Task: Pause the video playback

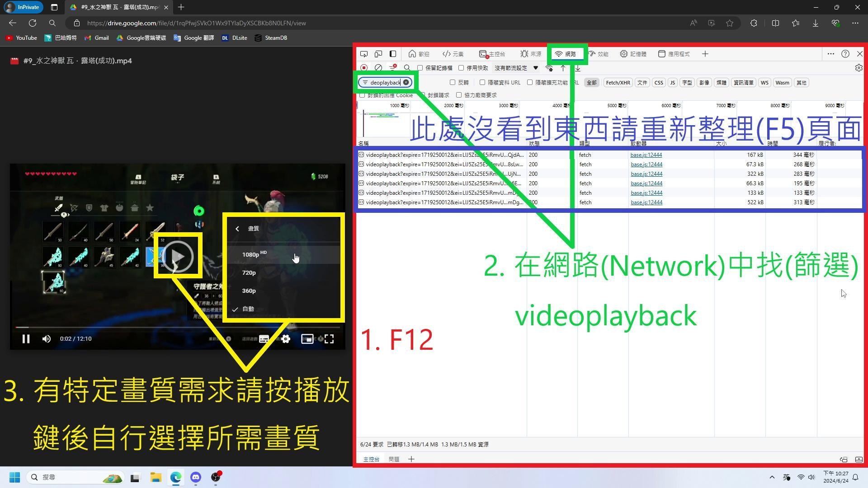Action: point(26,339)
